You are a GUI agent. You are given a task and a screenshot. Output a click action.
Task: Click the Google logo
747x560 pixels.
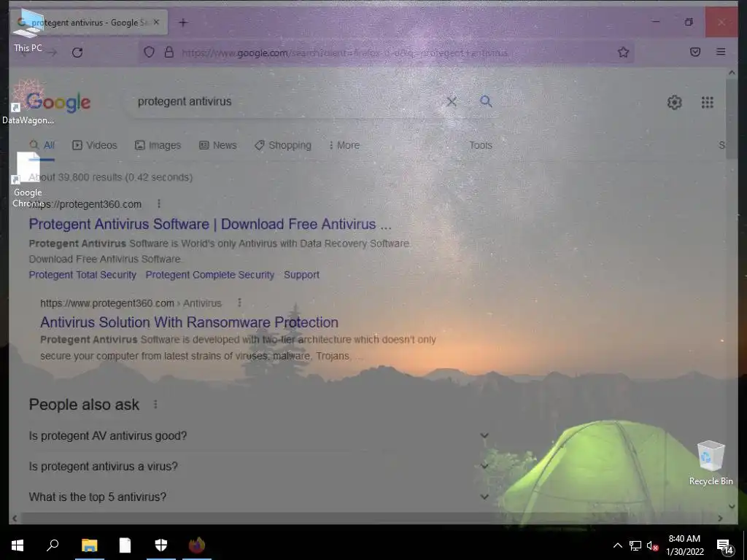click(58, 102)
